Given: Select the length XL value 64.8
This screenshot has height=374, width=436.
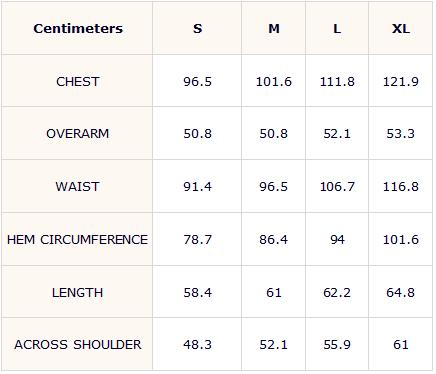Looking at the screenshot, I should (400, 292).
